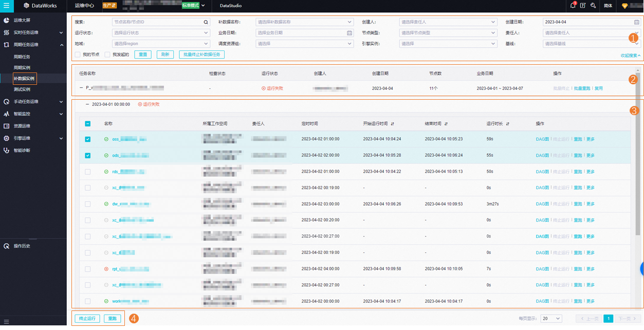This screenshot has height=330, width=644.
Task: Click the 智能诊断 sidebar icon
Action: click(6, 150)
